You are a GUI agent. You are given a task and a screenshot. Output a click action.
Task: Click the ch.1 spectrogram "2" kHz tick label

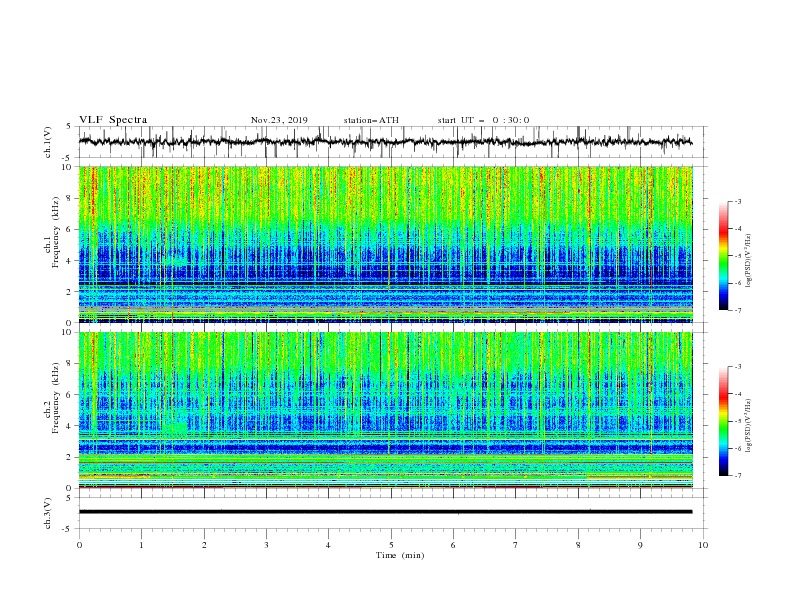70,292
